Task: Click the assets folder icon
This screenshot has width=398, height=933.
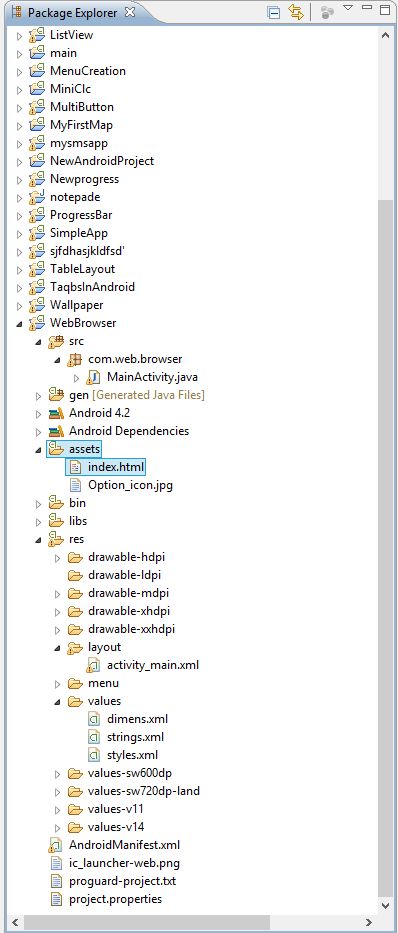Action: (x=57, y=449)
